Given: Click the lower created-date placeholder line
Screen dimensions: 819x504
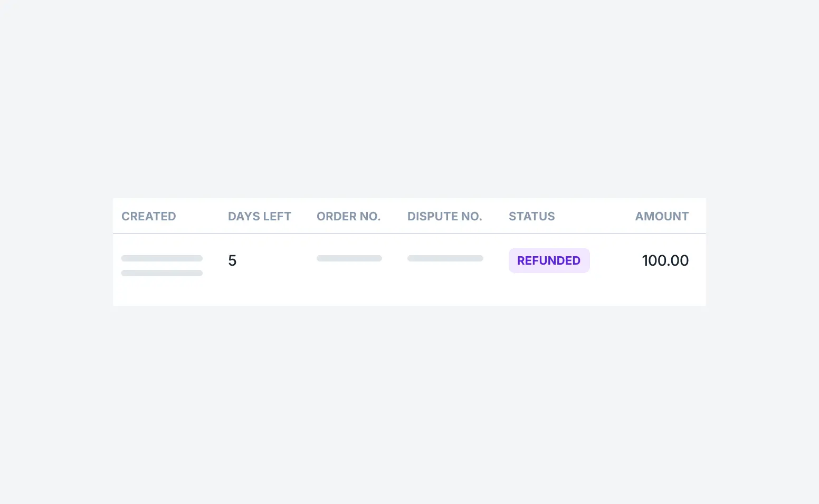Looking at the screenshot, I should (161, 273).
